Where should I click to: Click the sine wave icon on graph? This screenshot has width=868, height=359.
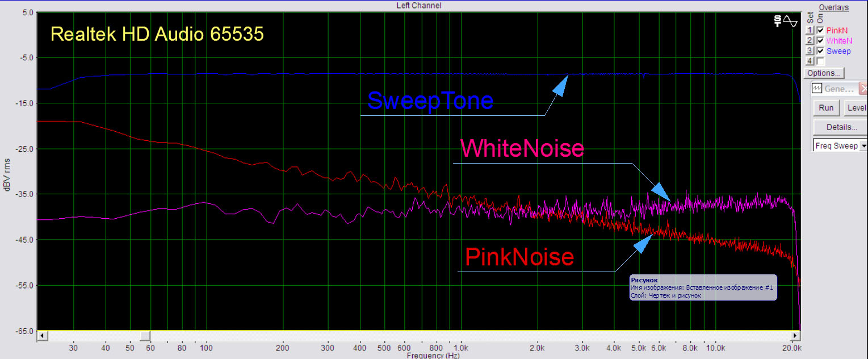pyautogui.click(x=790, y=21)
